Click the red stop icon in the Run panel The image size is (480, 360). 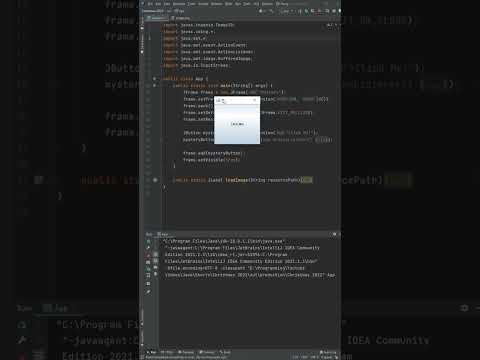148,255
